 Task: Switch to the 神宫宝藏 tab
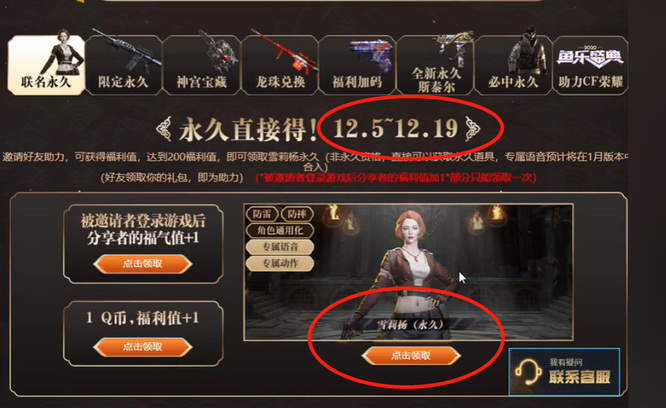[x=202, y=65]
